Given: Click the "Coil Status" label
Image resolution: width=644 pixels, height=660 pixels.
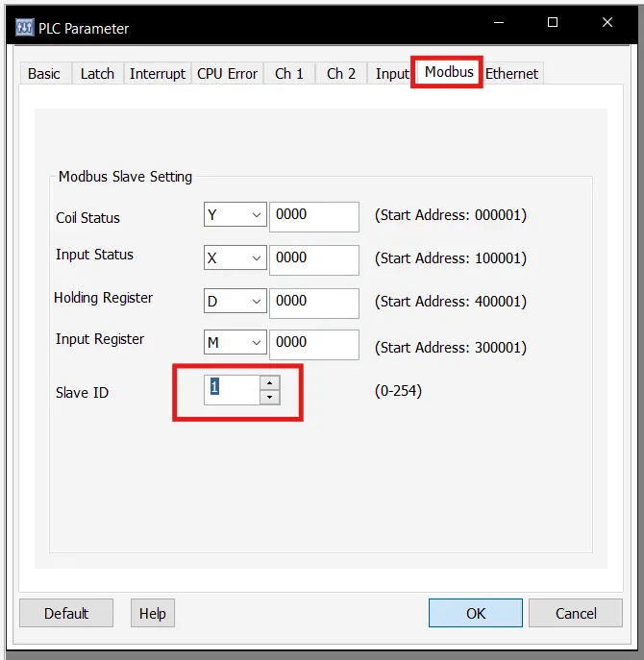Looking at the screenshot, I should 88,218.
